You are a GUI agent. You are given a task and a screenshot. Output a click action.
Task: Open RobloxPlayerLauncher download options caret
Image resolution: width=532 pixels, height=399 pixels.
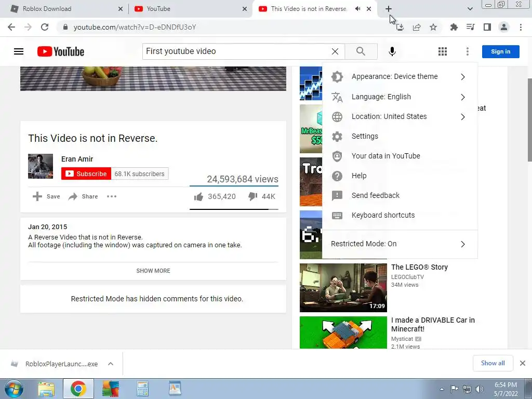pos(111,364)
